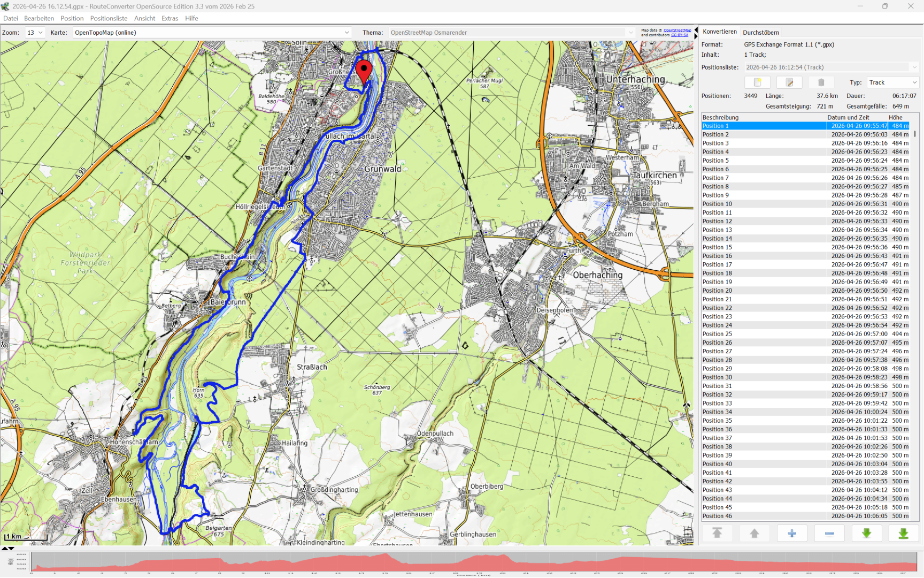
Task: Open the Karte map selection dropdown
Action: (212, 33)
